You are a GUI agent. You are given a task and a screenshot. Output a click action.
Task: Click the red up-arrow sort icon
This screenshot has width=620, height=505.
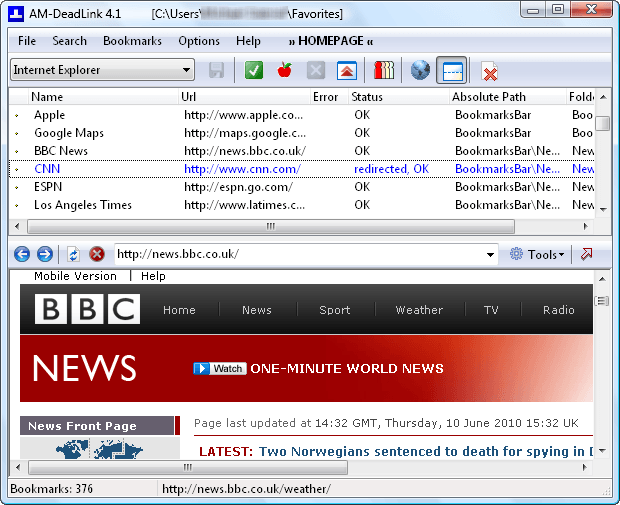[x=347, y=71]
